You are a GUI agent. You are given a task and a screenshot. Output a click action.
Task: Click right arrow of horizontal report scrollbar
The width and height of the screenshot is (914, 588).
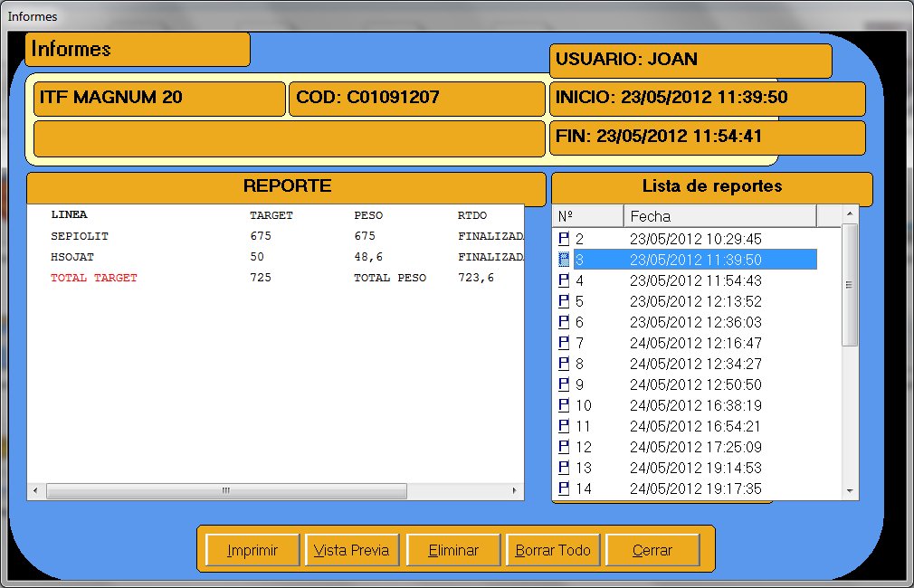(x=515, y=490)
